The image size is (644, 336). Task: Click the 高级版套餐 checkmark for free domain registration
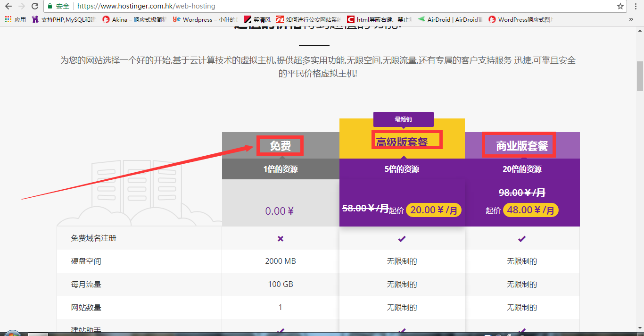pos(402,239)
